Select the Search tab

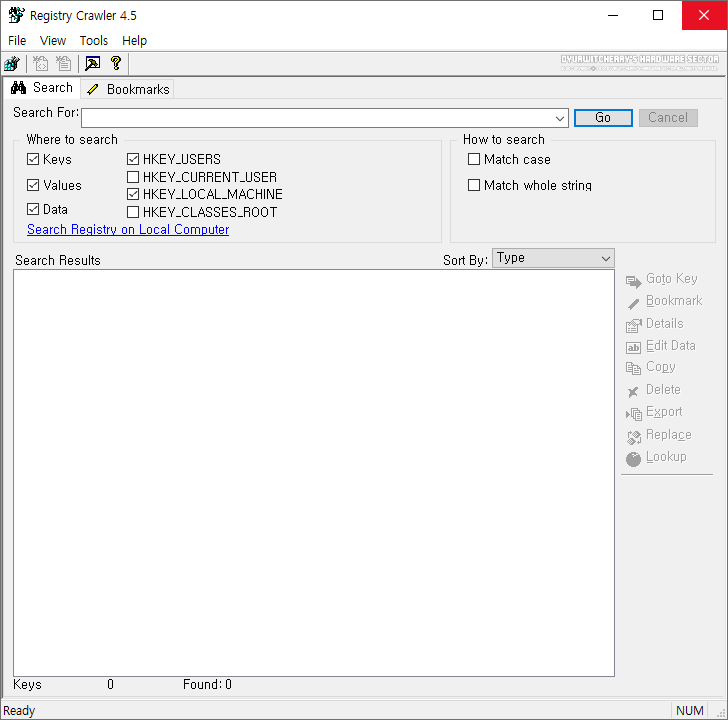[42, 87]
